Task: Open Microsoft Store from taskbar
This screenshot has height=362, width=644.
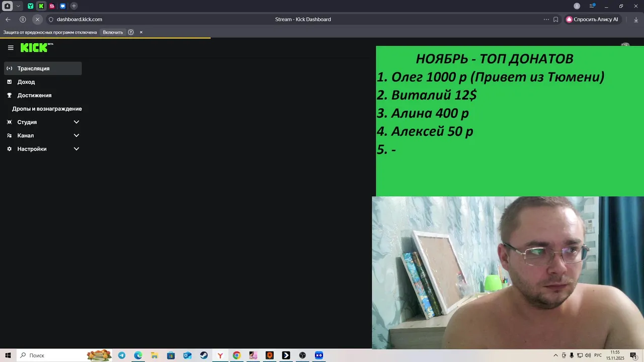Action: [x=171, y=355]
